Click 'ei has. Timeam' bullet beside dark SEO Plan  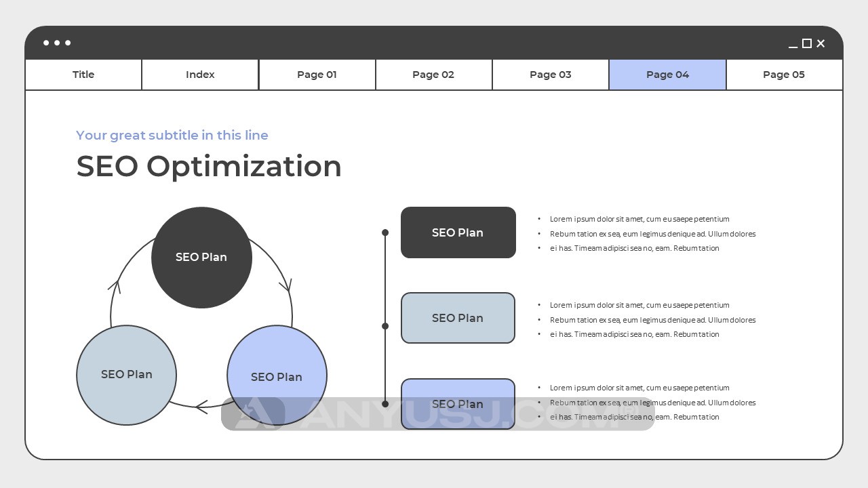click(x=634, y=248)
